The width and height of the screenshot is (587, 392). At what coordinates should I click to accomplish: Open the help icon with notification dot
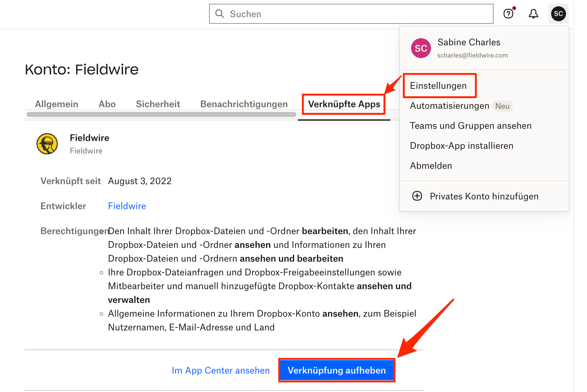tap(509, 14)
